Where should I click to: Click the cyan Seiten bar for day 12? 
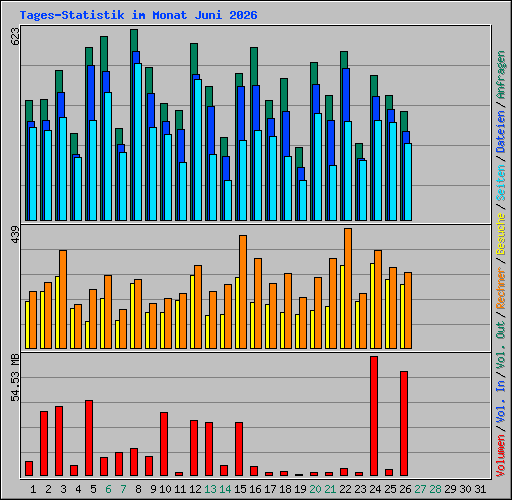tap(198, 150)
